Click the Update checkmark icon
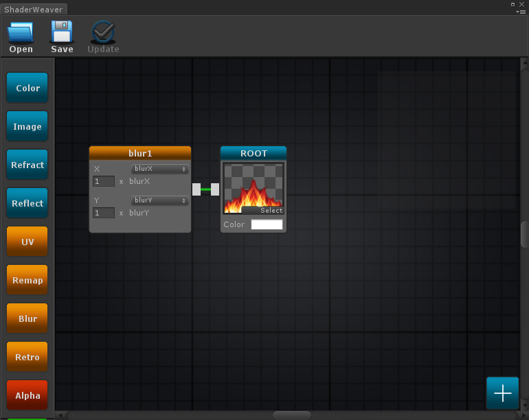The image size is (529, 420). (x=103, y=32)
